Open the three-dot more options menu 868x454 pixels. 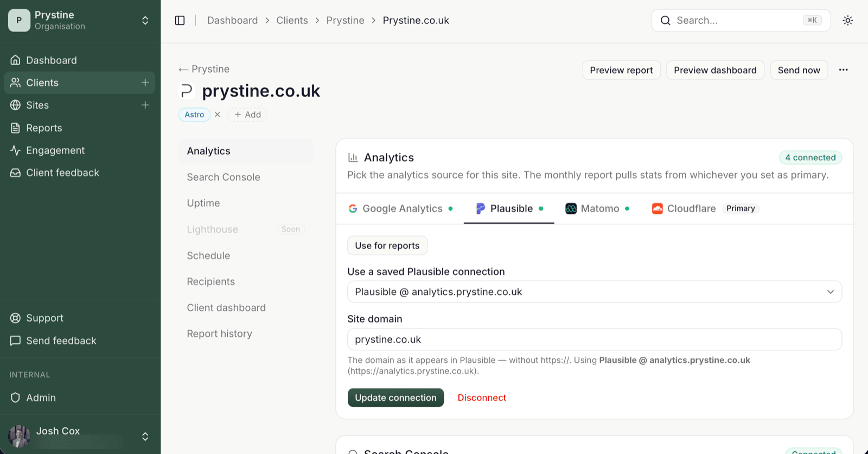pos(843,70)
